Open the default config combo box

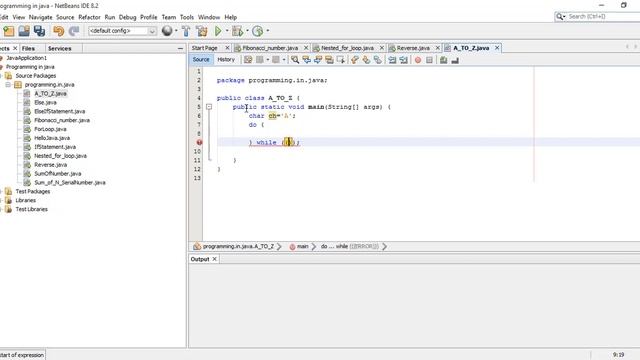122,31
